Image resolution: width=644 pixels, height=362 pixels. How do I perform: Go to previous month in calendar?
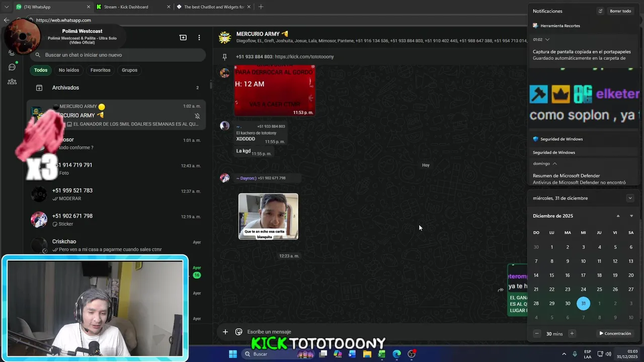(618, 216)
